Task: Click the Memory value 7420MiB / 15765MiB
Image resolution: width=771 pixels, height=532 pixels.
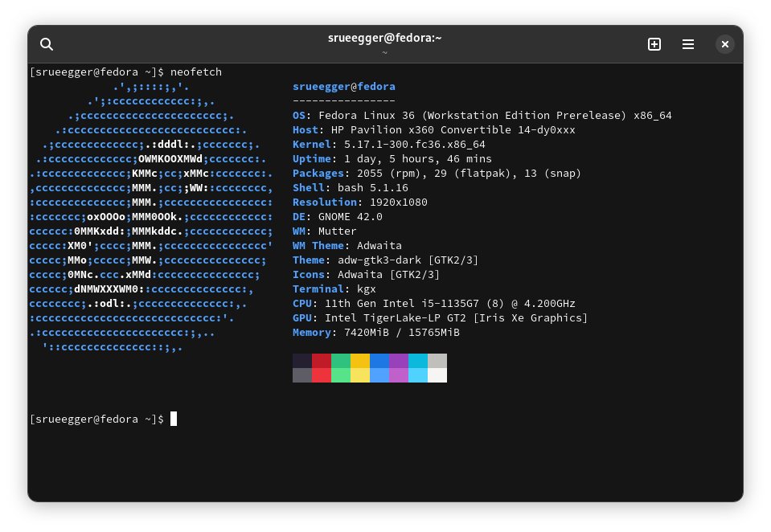Action: tap(402, 333)
